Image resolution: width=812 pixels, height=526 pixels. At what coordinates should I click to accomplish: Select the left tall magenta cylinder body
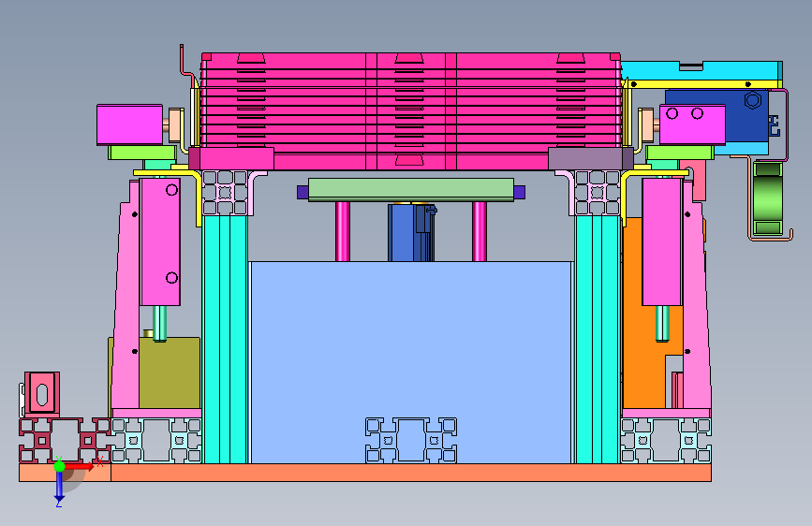(160, 241)
